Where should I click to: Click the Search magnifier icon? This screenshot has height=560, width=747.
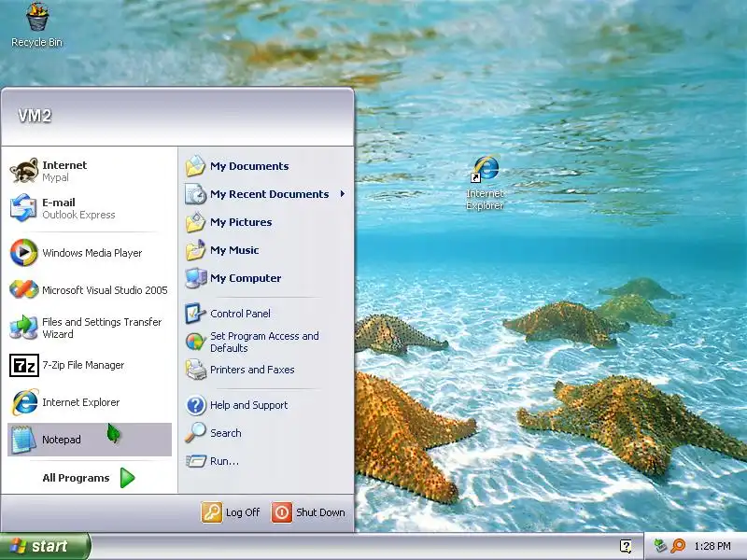(195, 433)
